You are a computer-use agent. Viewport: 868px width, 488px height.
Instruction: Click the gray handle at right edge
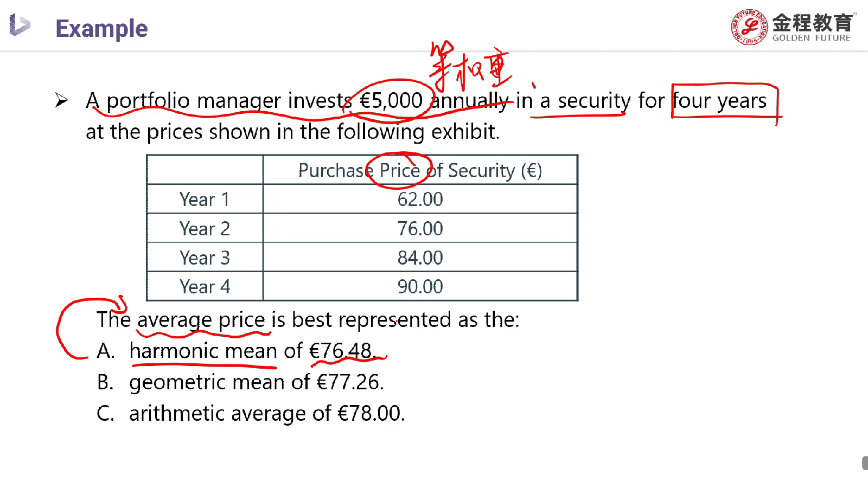(865, 463)
